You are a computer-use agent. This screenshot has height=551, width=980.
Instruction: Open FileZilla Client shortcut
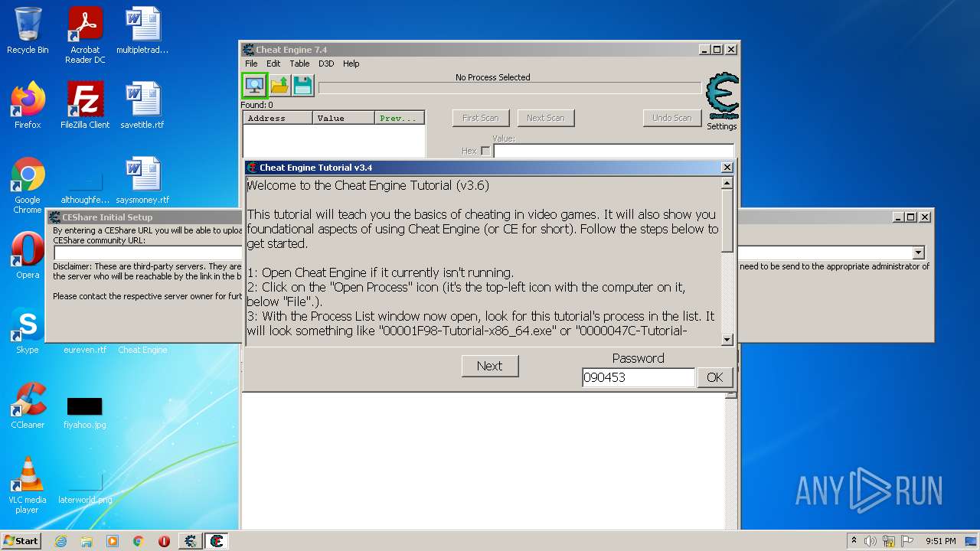point(85,106)
